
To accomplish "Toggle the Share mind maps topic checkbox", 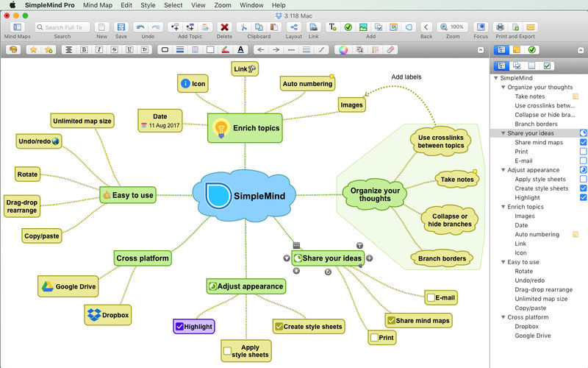I will click(x=391, y=320).
